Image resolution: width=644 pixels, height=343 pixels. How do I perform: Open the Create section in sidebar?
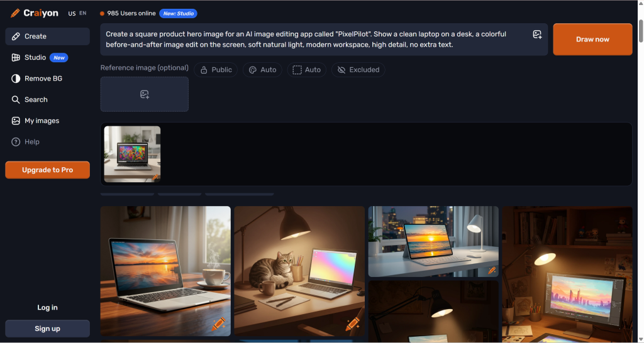47,36
